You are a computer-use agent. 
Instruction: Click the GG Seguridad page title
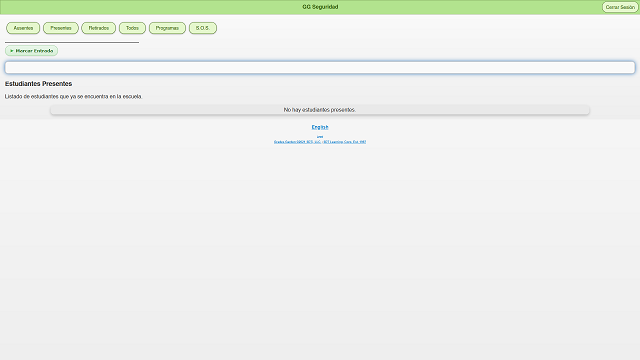click(x=320, y=7)
